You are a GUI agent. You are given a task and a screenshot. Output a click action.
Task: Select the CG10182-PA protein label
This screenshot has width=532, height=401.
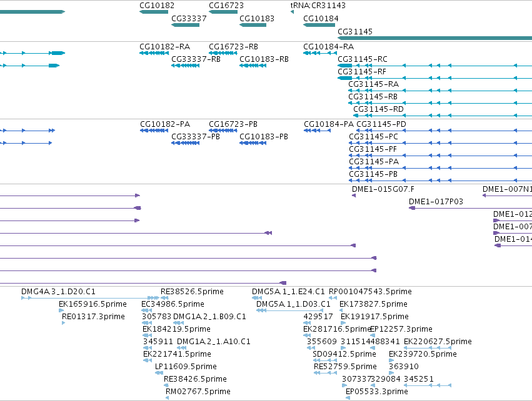click(165, 124)
